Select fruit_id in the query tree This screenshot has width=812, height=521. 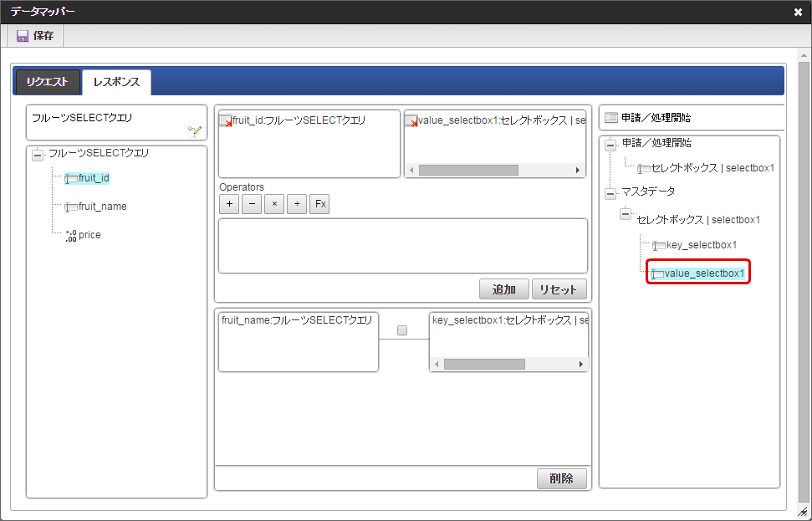[x=94, y=178]
